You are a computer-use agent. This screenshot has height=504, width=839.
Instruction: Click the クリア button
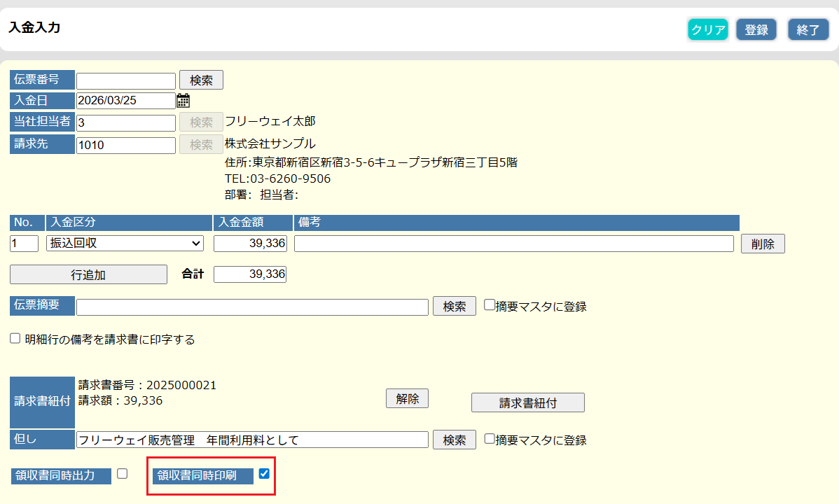coord(707,29)
